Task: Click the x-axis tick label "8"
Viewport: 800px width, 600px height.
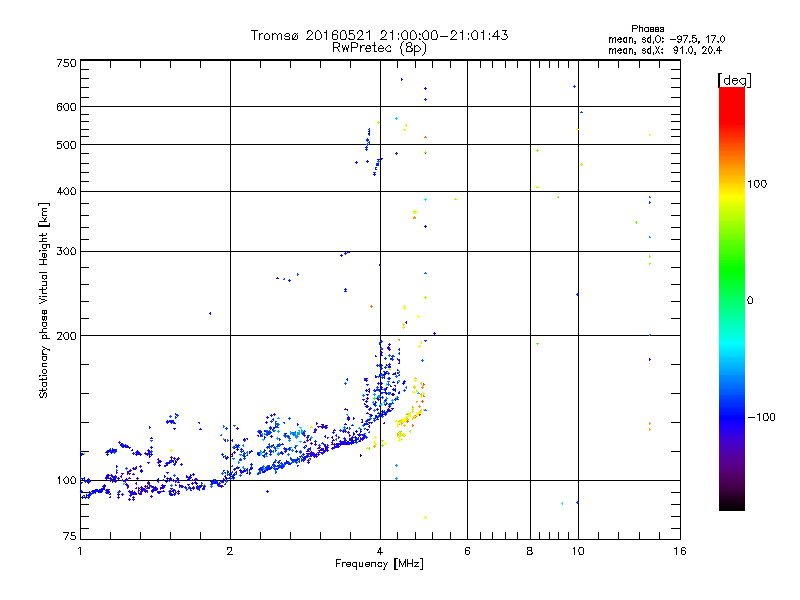Action: click(530, 551)
